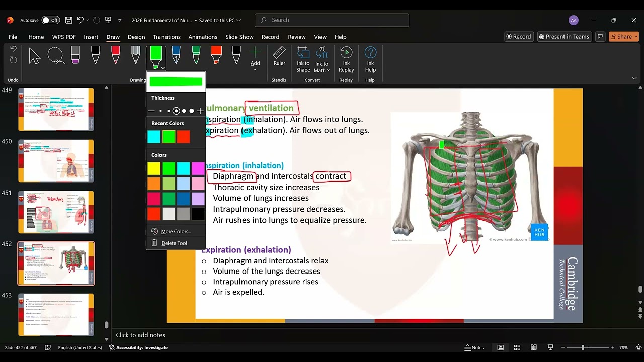Viewport: 644px width, 362px height.
Task: Start Slide Show from status bar
Action: 550,347
